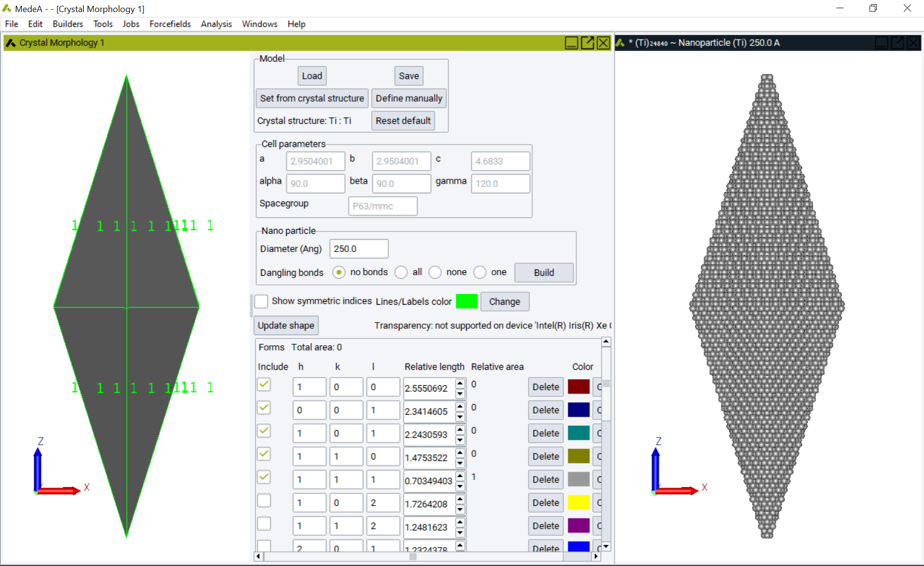
Task: Minimize the Crystal Morphology panel
Action: click(x=571, y=42)
